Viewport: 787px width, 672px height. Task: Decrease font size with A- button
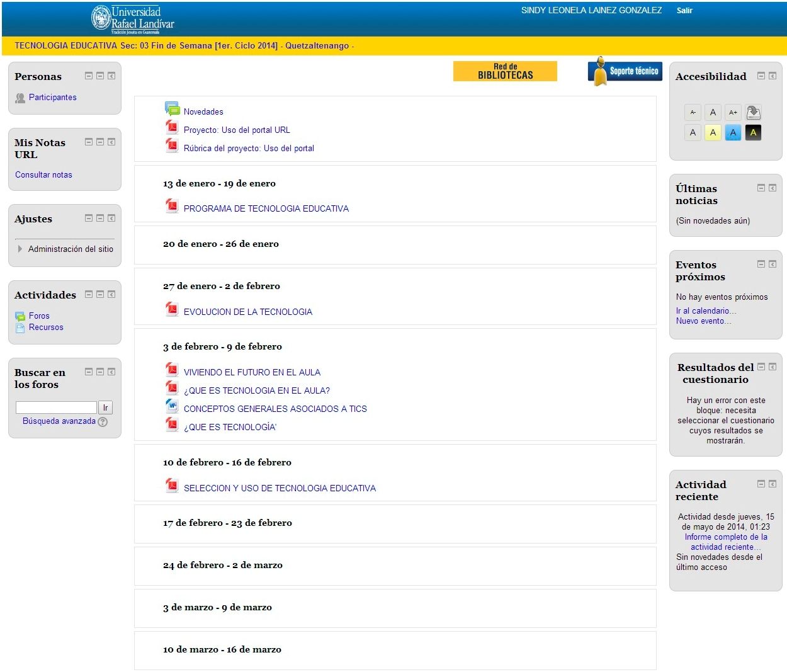click(693, 112)
